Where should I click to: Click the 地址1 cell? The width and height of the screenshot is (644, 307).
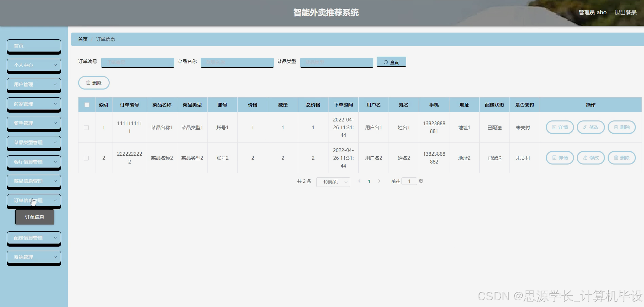click(x=464, y=128)
